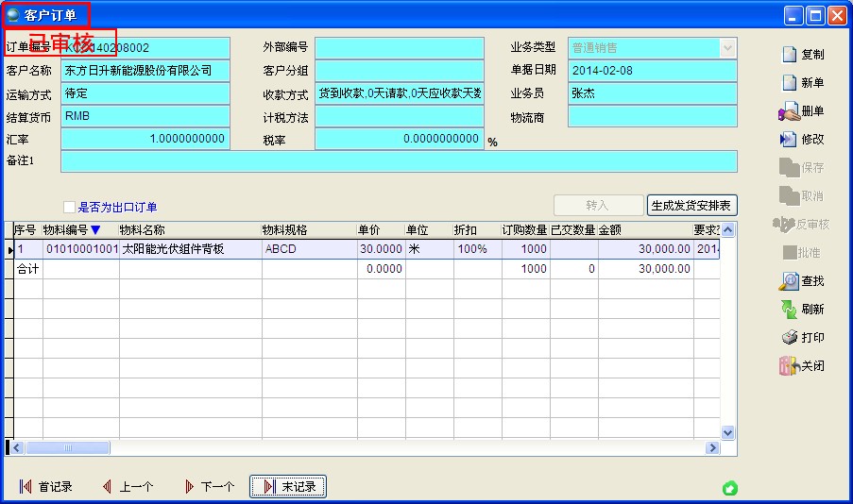Click the 结算货币 field showing RMB
Image resolution: width=853 pixels, height=504 pixels.
click(x=145, y=116)
